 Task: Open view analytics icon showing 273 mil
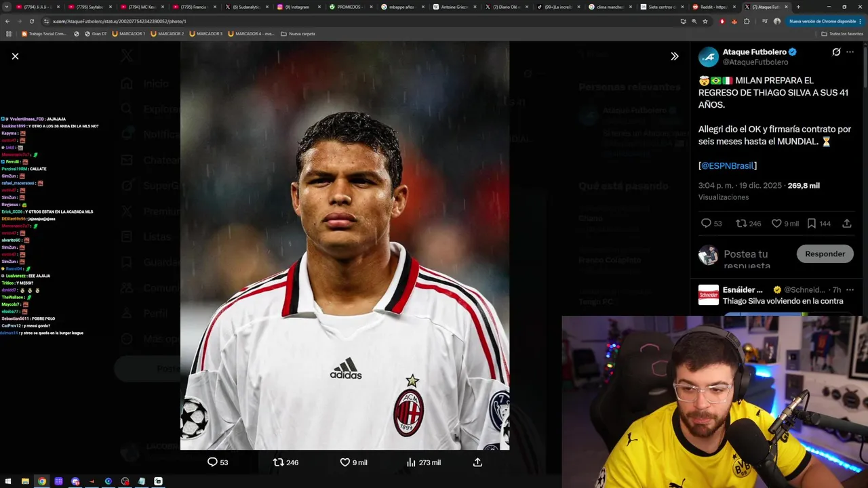pos(411,462)
